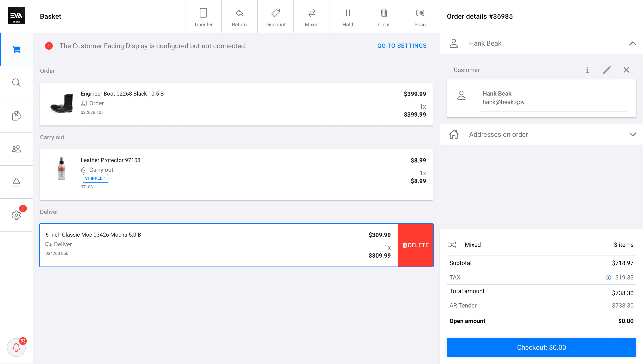Viewport: 643px width, 364px height.
Task: Toggle Mixed mode in toolbar
Action: coord(312,17)
